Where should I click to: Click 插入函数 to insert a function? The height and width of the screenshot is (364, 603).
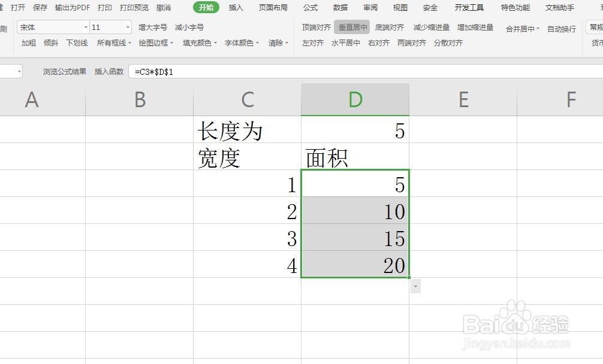(109, 71)
